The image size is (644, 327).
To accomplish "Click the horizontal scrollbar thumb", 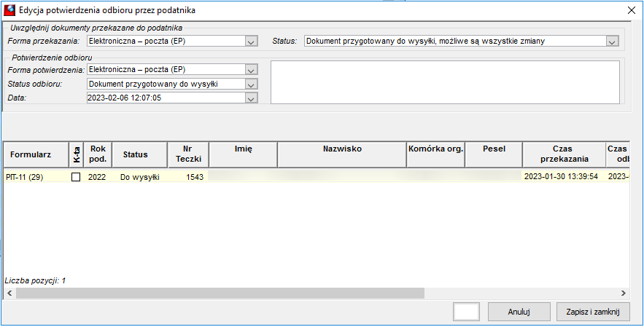I will [220, 293].
